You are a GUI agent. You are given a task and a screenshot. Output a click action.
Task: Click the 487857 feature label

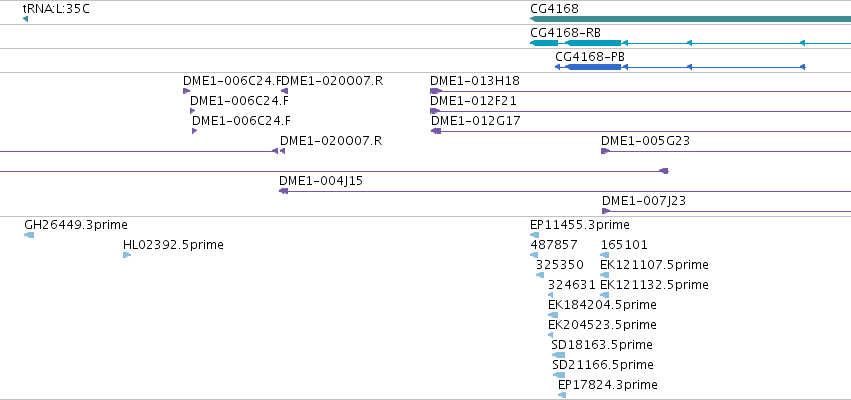click(x=554, y=245)
